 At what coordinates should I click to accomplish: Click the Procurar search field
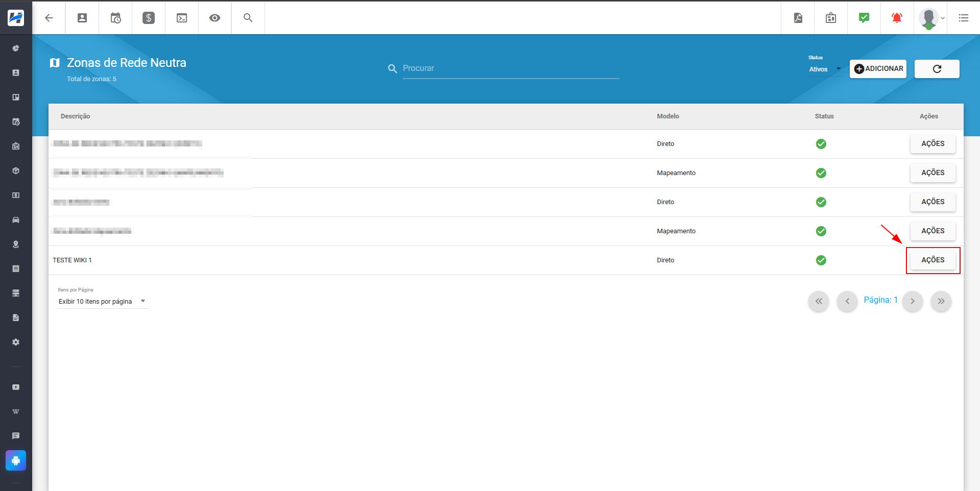(511, 68)
